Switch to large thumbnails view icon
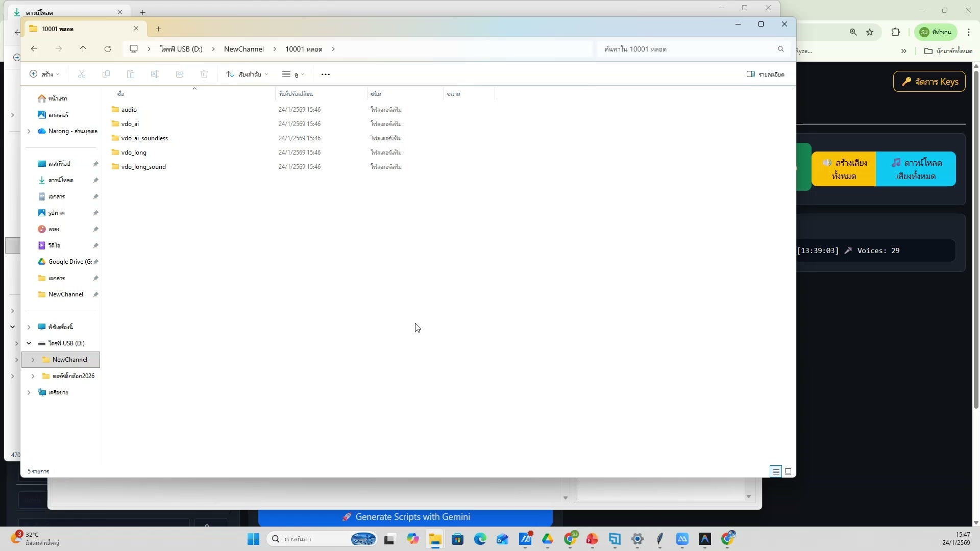The image size is (980, 551). [788, 471]
